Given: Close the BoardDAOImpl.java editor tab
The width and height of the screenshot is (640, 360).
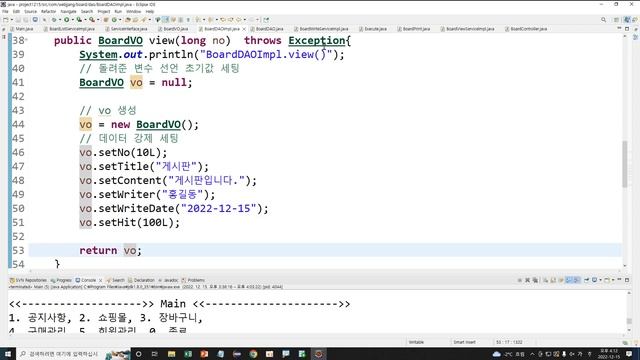Looking at the screenshot, I should 244,29.
